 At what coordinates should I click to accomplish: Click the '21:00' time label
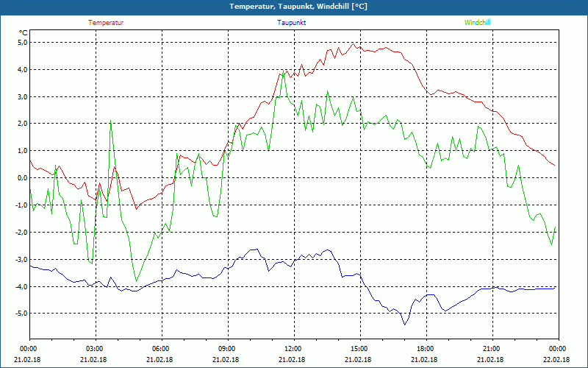tap(490, 349)
